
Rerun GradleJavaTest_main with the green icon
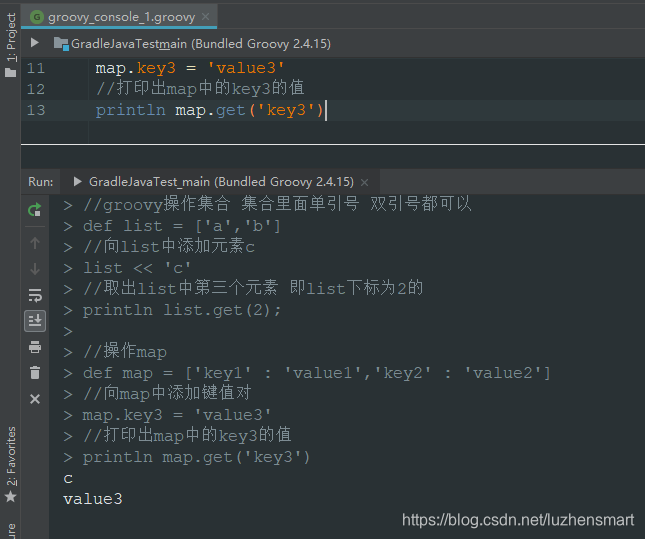coord(35,210)
